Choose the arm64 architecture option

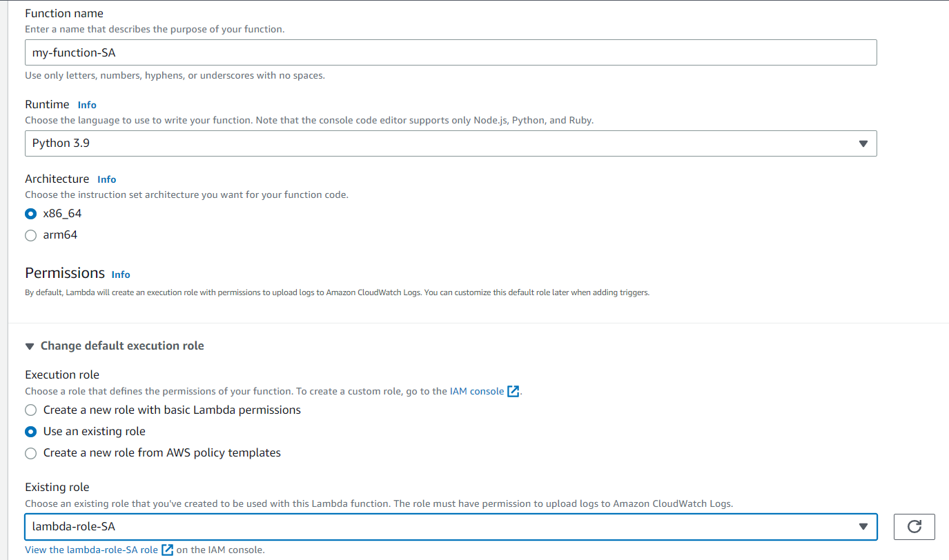point(30,235)
